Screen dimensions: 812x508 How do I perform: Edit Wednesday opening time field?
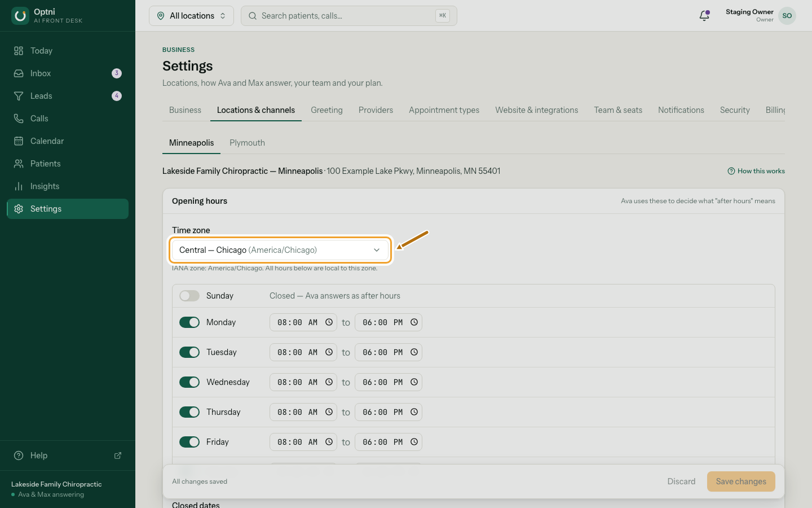303,382
